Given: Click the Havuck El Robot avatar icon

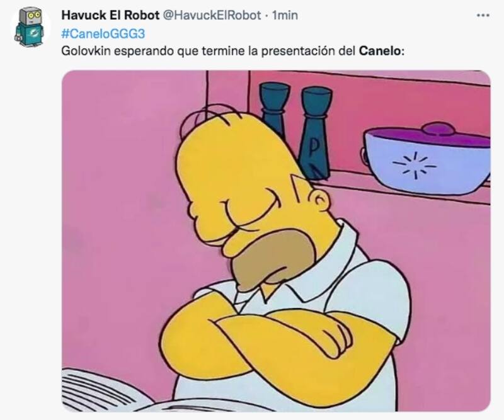Looking at the screenshot, I should tap(29, 27).
